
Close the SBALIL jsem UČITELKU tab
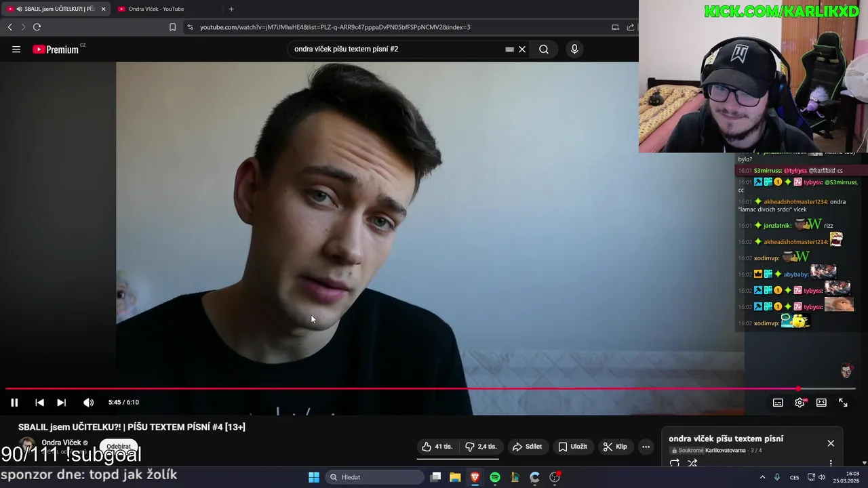(x=104, y=9)
